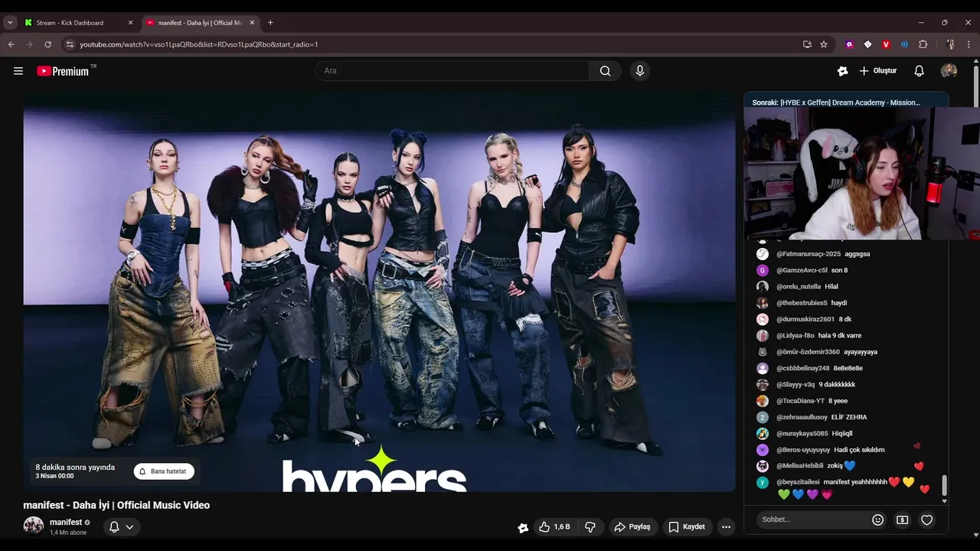
Task: Click the Bana hatırlat reminder button
Action: pos(164,471)
